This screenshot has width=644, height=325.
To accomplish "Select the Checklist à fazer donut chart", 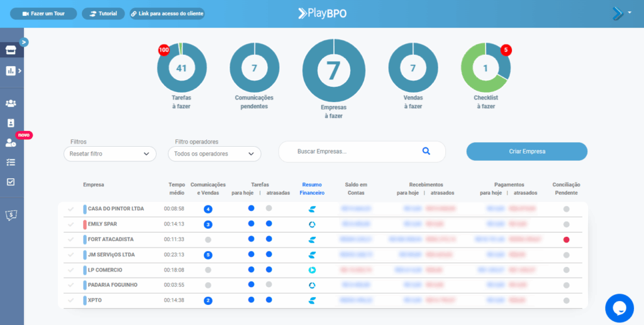I will pos(486,68).
